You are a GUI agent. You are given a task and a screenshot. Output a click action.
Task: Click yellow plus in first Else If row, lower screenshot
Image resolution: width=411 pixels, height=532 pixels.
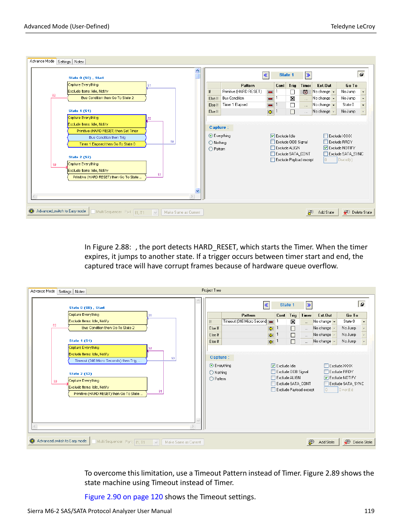[x=271, y=328]
